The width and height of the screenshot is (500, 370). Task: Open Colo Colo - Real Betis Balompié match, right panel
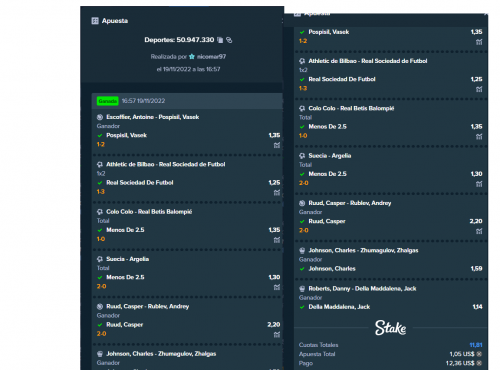point(351,108)
